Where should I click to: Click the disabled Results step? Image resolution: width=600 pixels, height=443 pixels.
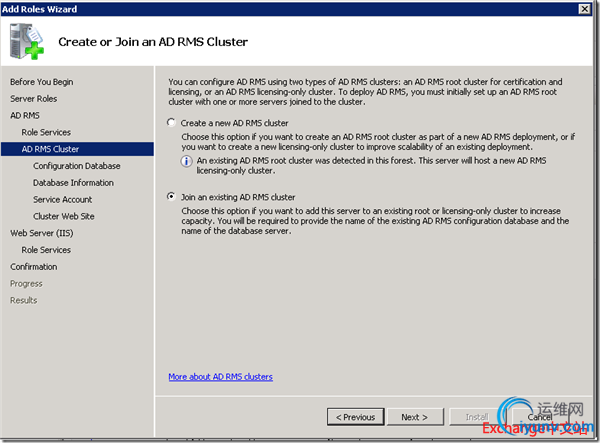(x=23, y=300)
